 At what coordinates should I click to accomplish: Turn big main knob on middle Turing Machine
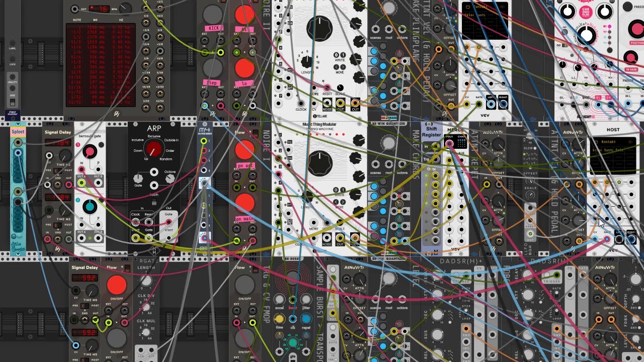(319, 163)
